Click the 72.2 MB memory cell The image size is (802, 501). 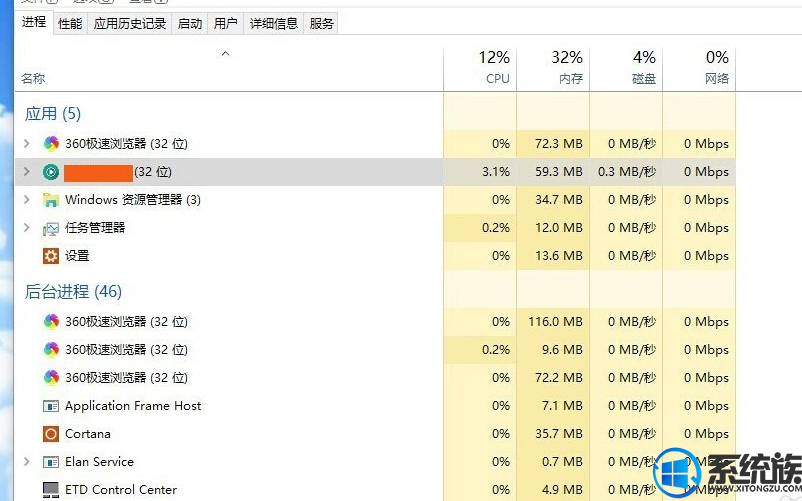click(553, 378)
